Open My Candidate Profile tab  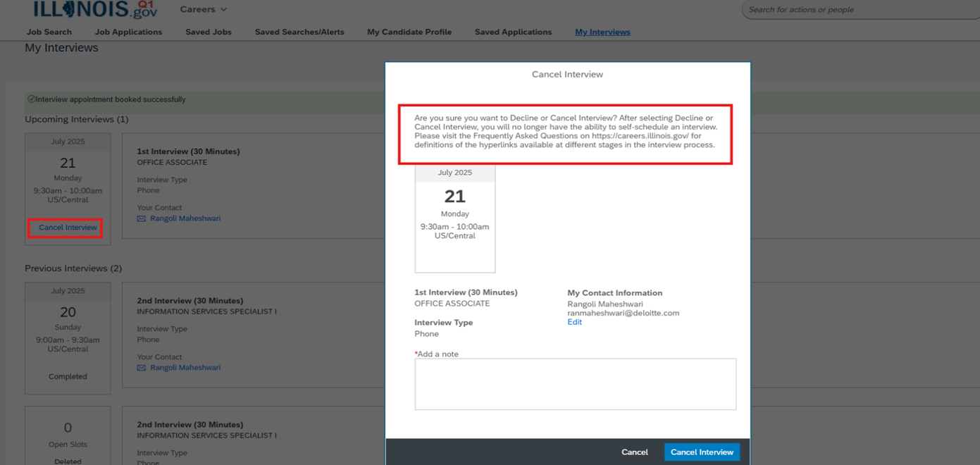click(409, 32)
